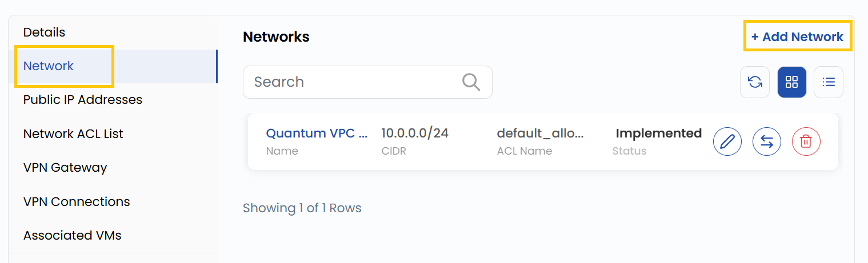Edit the Quantum VPC network
Viewport: 868px width, 263px height.
(727, 141)
